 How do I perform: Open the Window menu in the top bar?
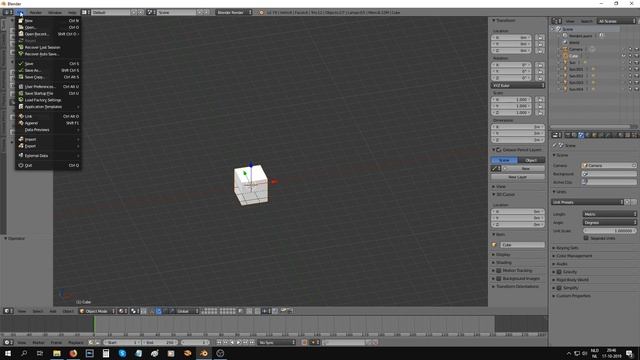[55, 12]
